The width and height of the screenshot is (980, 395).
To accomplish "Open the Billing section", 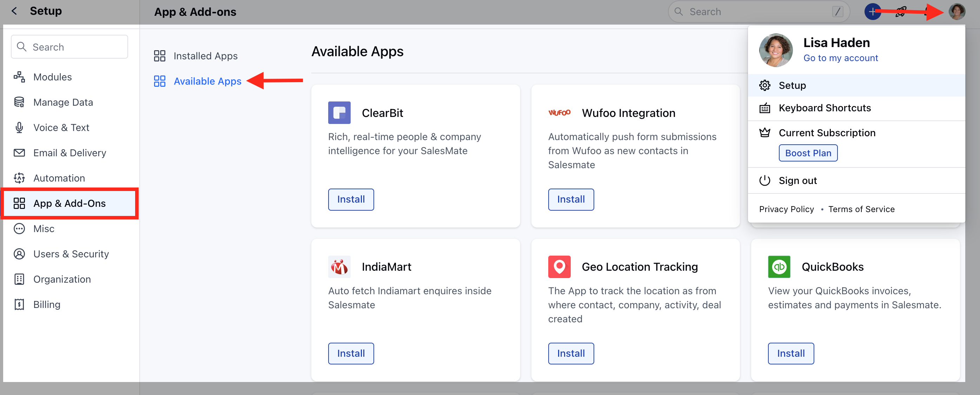I will click(46, 304).
